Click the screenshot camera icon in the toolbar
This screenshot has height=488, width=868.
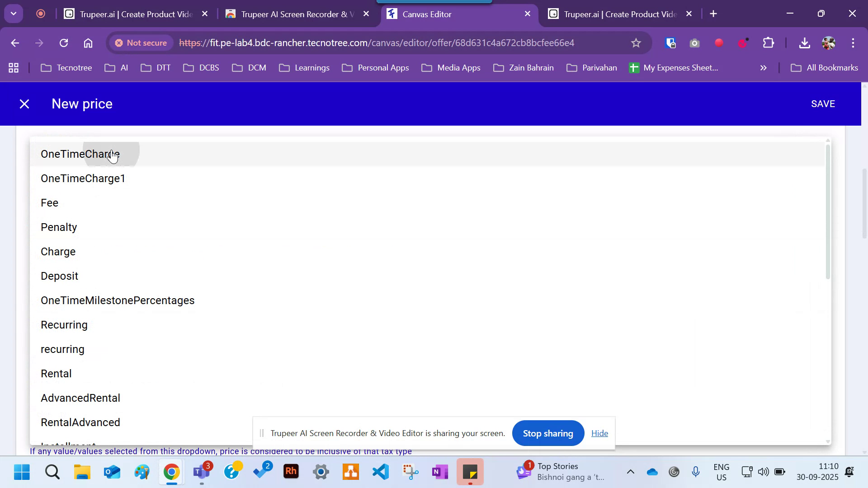pos(694,43)
